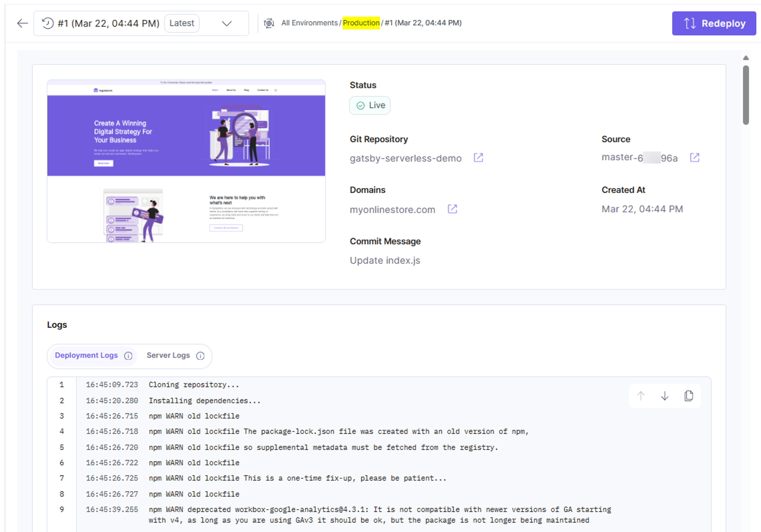Jump to the bottom of logs with down arrow
The width and height of the screenshot is (761, 532).
[664, 395]
